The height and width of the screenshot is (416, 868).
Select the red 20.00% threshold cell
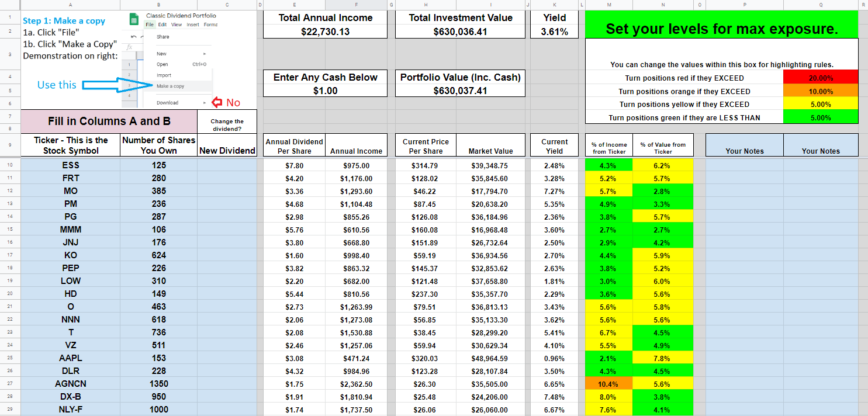[821, 78]
